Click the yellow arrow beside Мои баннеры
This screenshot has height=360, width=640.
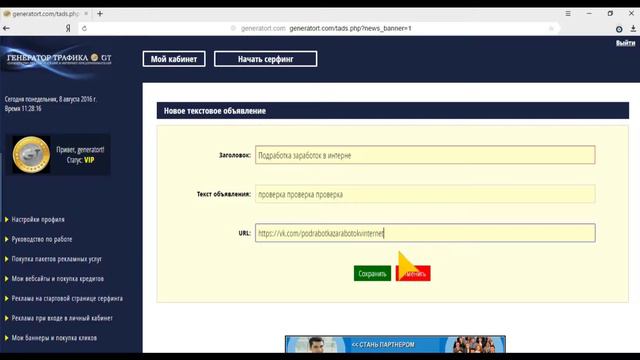[7, 338]
